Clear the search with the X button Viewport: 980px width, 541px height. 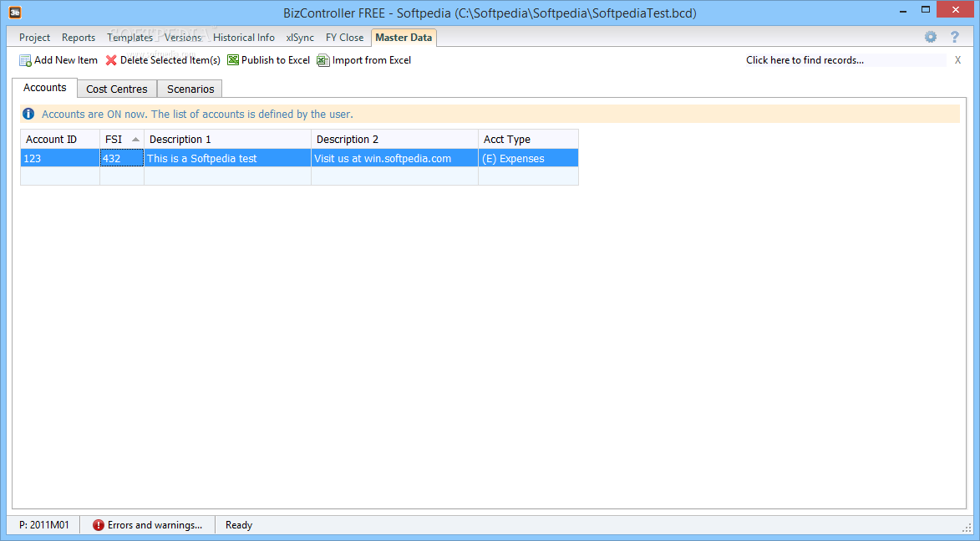(x=957, y=60)
